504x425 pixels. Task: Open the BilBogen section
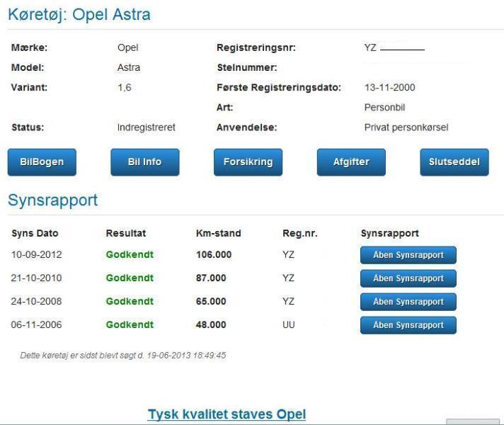click(x=42, y=162)
